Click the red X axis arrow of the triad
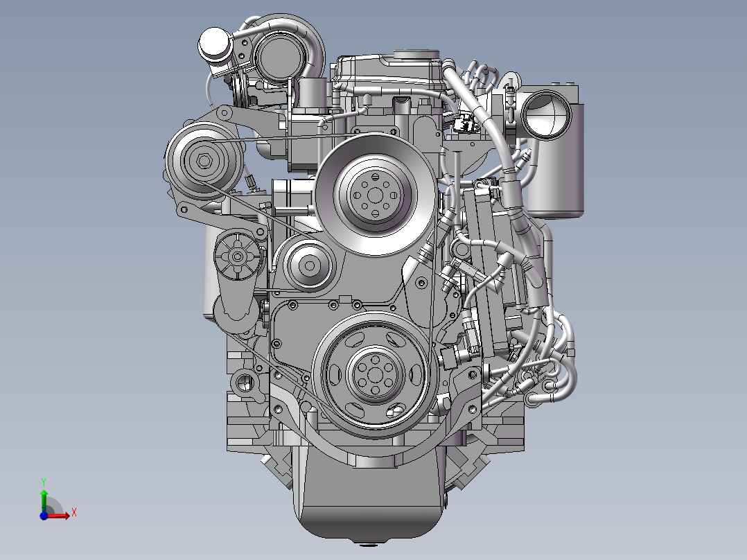747x560 pixels. coord(58,516)
